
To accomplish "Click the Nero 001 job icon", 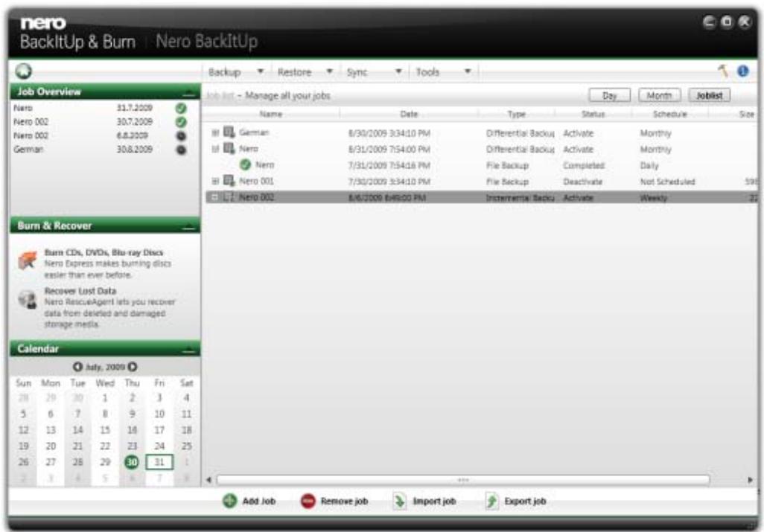I will pyautogui.click(x=229, y=181).
